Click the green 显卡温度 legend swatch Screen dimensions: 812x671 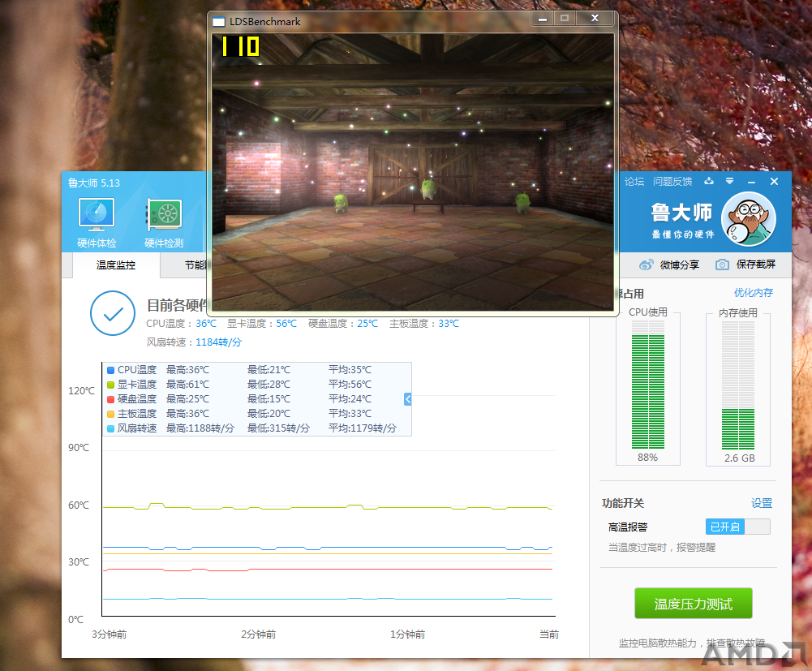coord(110,385)
